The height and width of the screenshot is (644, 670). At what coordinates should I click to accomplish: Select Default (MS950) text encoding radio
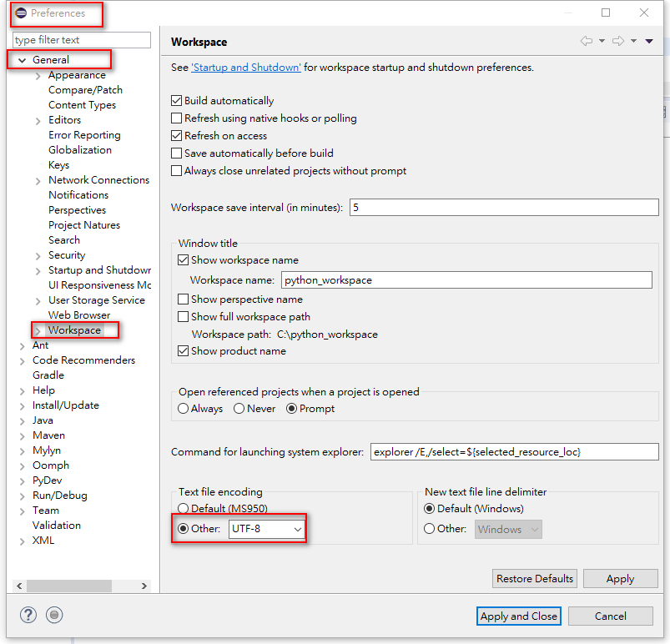[x=183, y=508]
